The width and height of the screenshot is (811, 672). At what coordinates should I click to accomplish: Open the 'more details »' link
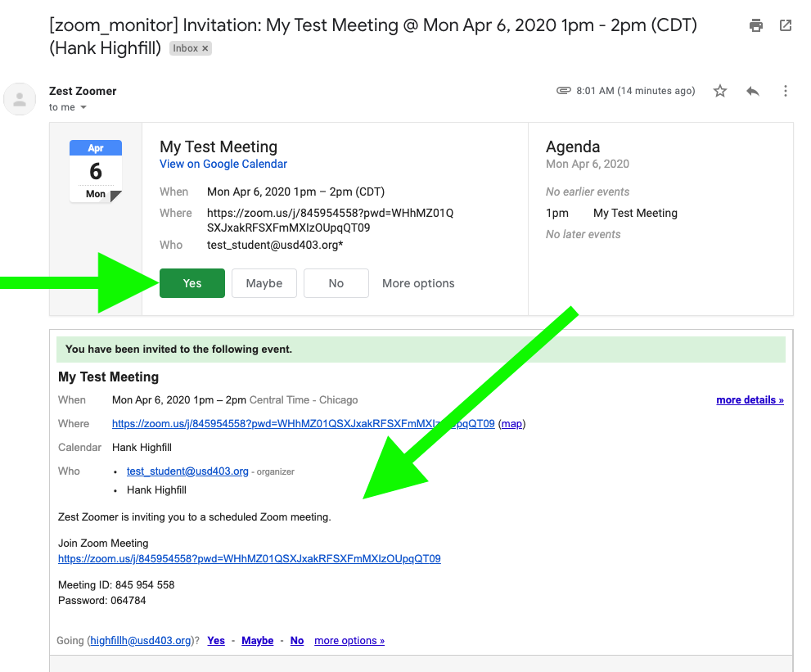click(750, 400)
